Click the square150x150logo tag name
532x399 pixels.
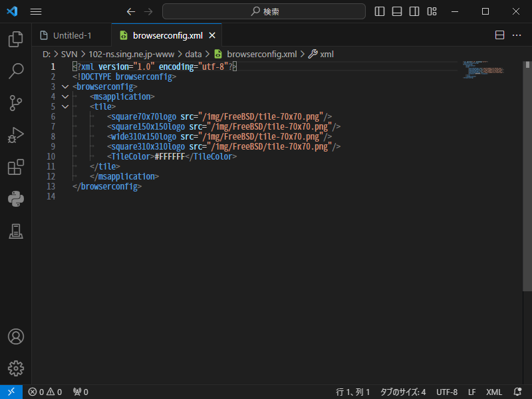(x=148, y=126)
